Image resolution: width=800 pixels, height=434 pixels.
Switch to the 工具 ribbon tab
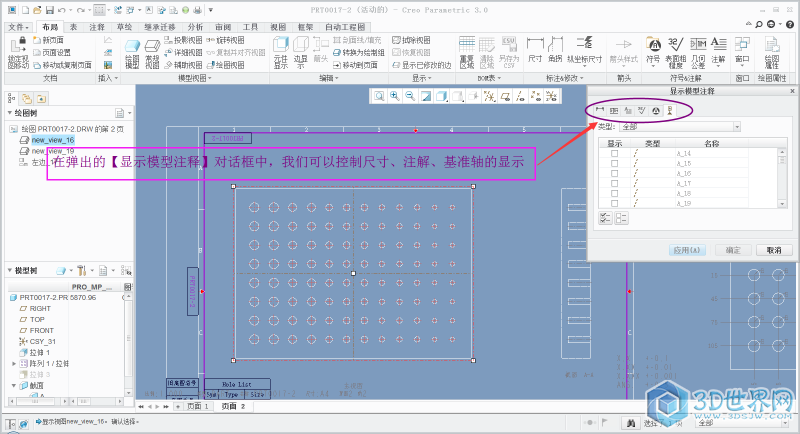tap(249, 27)
